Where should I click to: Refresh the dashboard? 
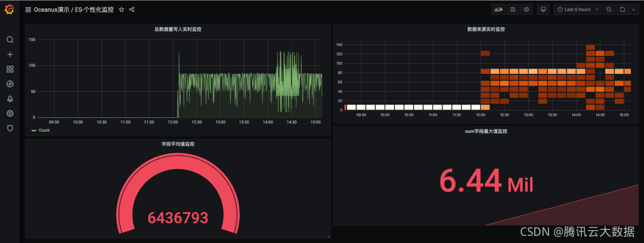[x=623, y=10]
